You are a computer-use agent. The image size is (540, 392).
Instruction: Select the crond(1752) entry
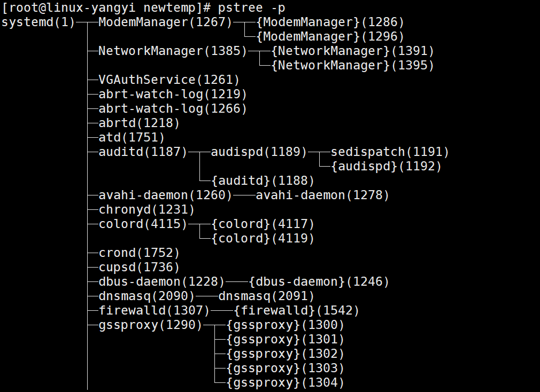click(139, 253)
